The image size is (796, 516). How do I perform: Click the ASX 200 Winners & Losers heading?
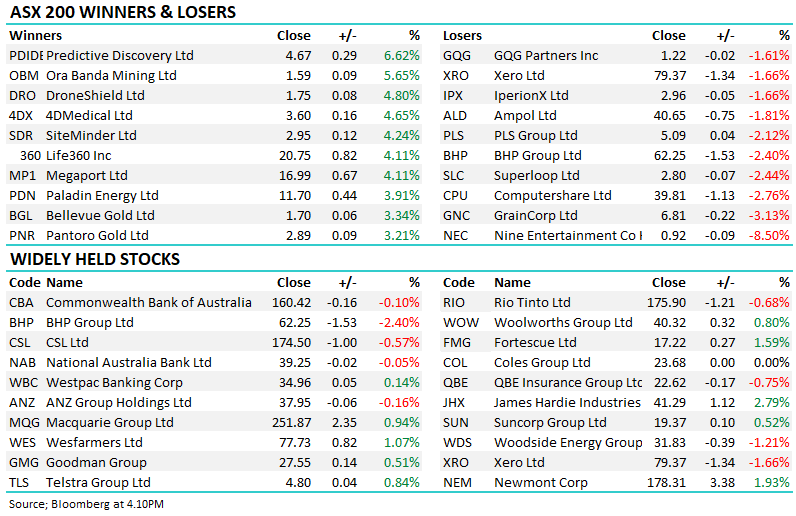(x=123, y=12)
